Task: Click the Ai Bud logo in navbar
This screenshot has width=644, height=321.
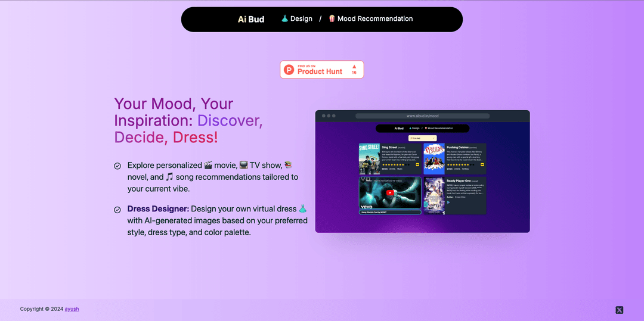Action: coord(251,19)
